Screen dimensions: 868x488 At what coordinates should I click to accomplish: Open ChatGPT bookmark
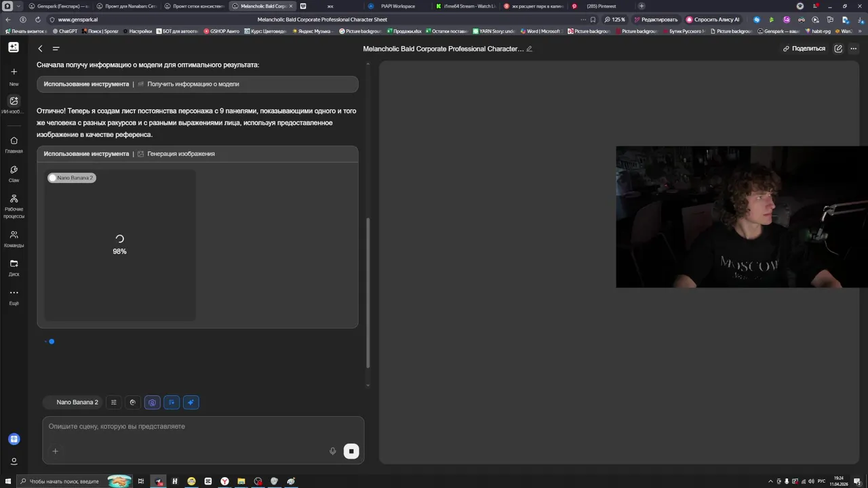click(x=64, y=31)
